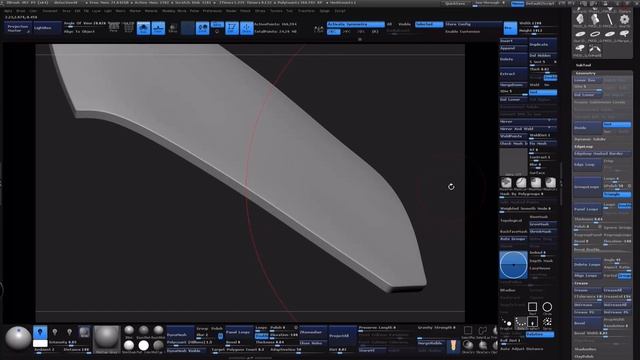This screenshot has height=360, width=640.
Task: Toggle the Relative button
Action: (x=540, y=334)
